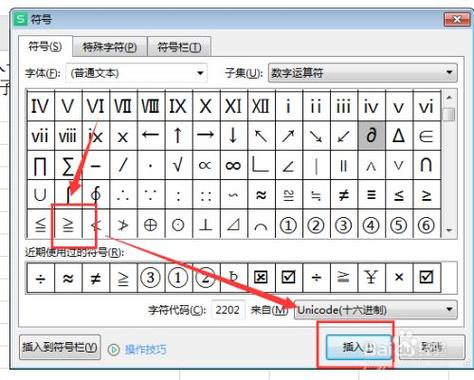Viewport: 474px width, 380px height.
Task: Close the 符号 dialog window
Action: click(456, 20)
